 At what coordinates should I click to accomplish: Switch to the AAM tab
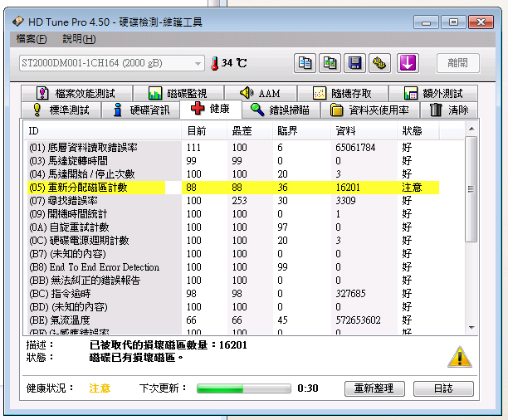(261, 94)
